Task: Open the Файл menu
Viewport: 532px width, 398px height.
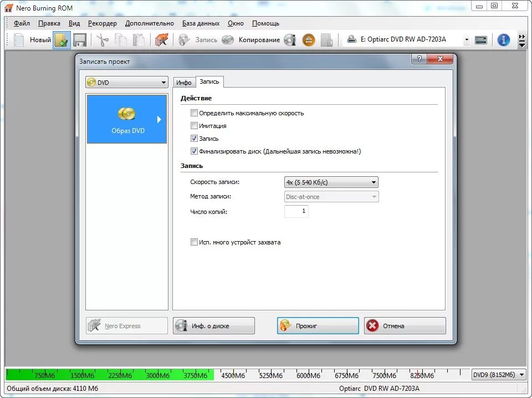Action: pos(22,23)
